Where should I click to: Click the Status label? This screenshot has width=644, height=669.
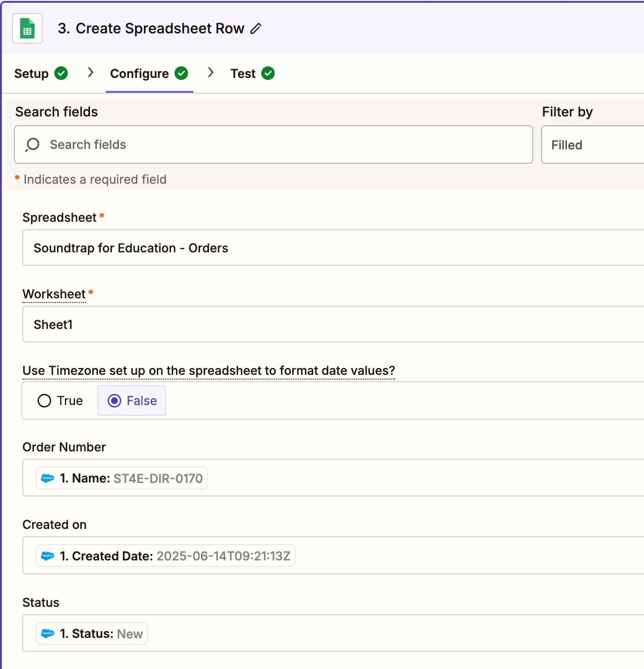pos(41,603)
